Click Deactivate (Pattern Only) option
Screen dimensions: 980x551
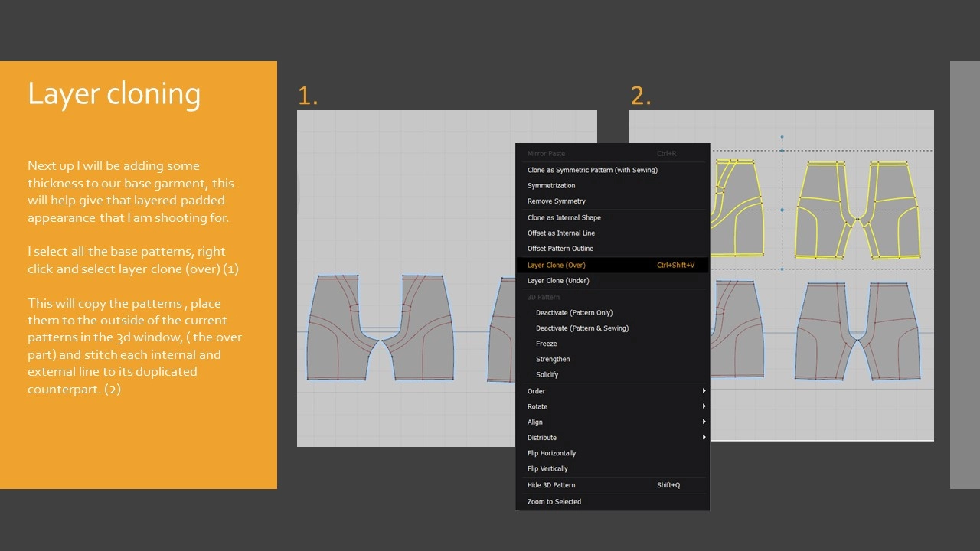tap(574, 313)
